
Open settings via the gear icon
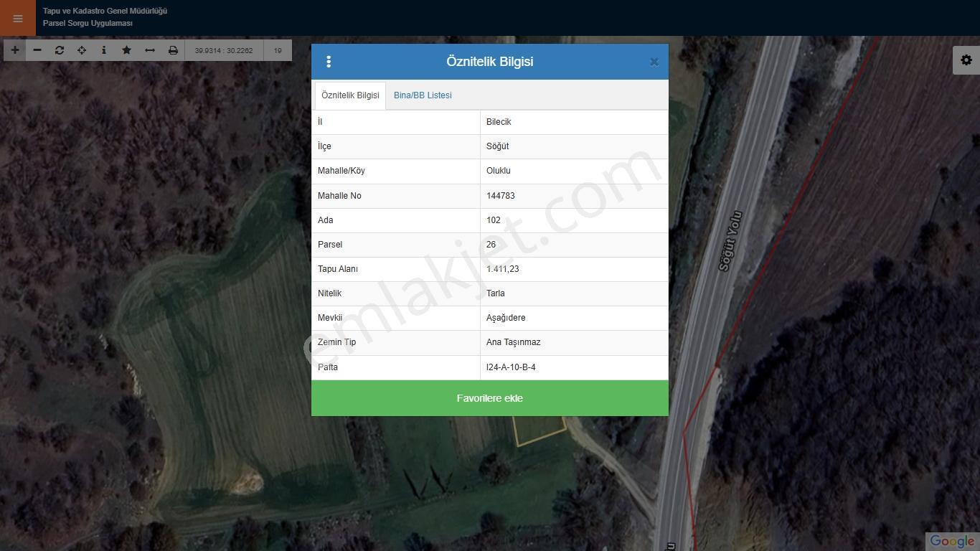pos(966,60)
